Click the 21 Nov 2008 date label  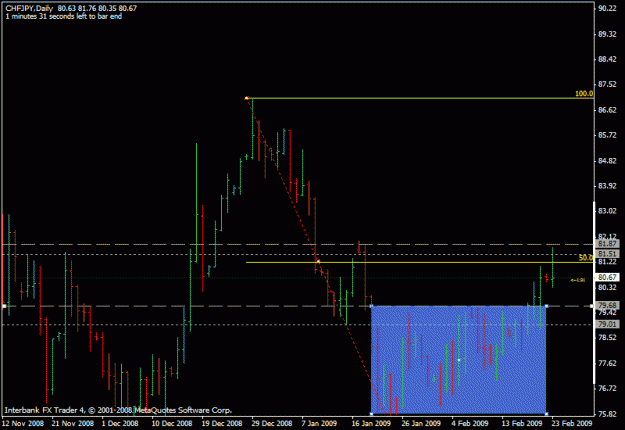coord(73,423)
